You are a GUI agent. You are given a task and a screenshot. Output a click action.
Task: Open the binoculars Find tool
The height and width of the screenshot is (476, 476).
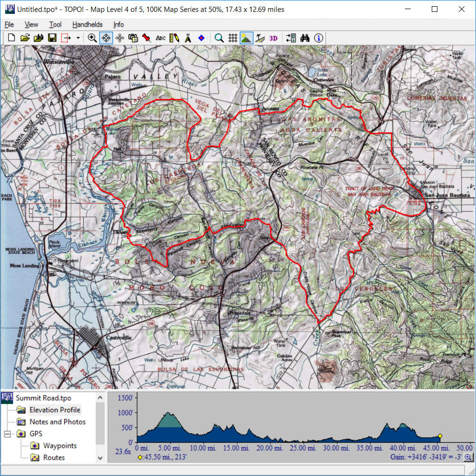point(305,38)
